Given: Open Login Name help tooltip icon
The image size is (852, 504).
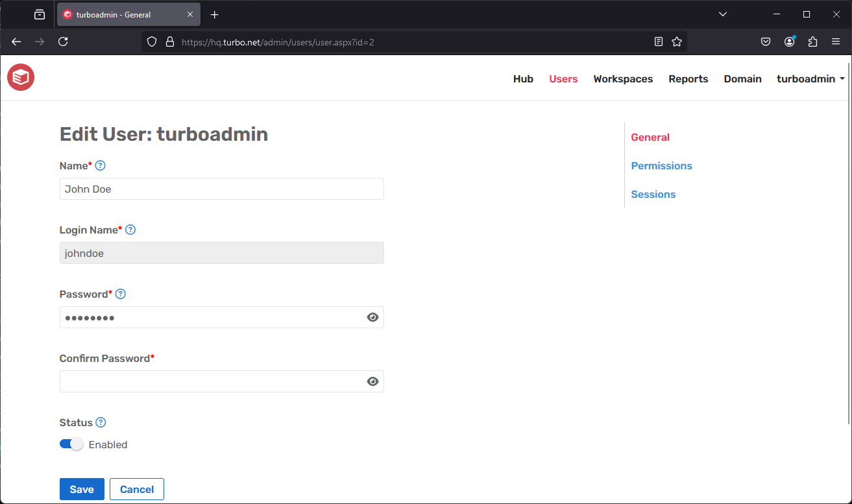Looking at the screenshot, I should pyautogui.click(x=130, y=230).
